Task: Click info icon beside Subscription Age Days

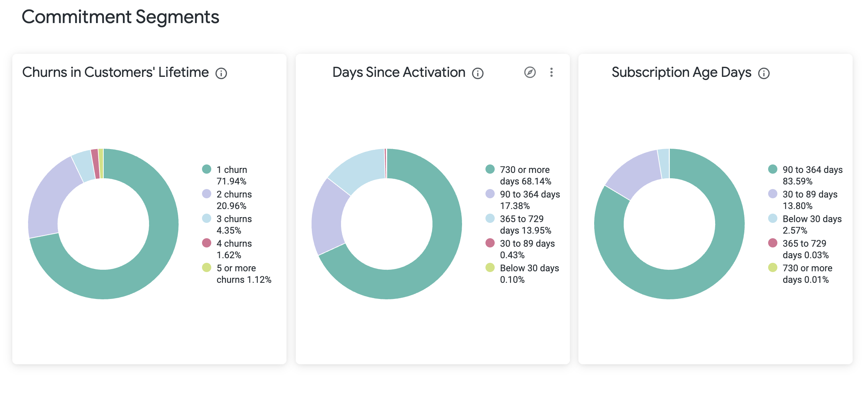Action: 764,73
